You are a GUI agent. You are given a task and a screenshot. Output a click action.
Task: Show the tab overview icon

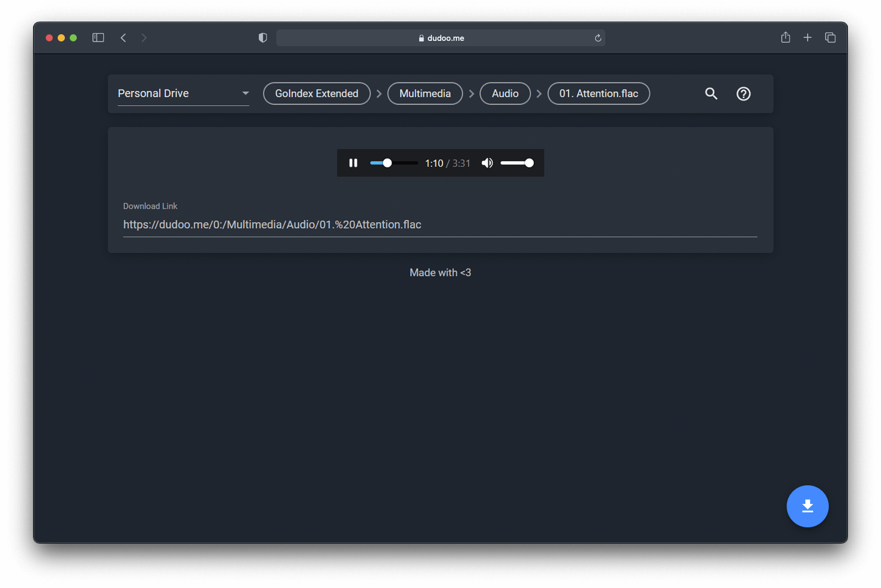831,38
